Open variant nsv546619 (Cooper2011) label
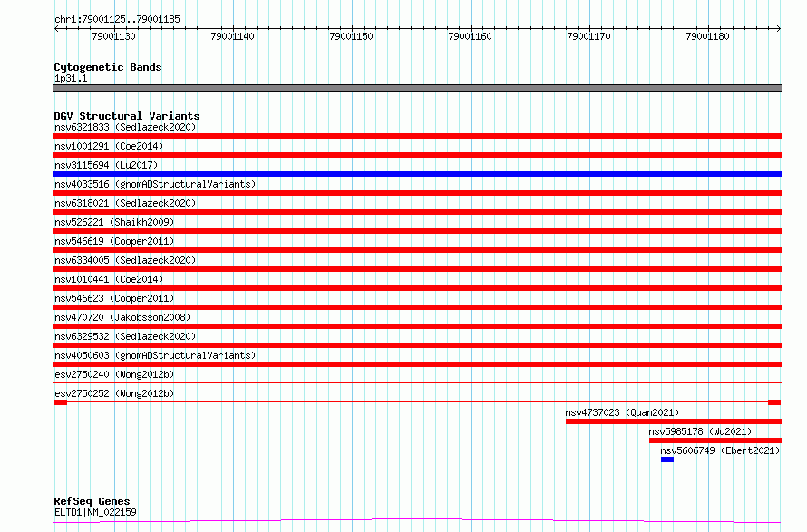Screen dimensions: 807x532 114,241
